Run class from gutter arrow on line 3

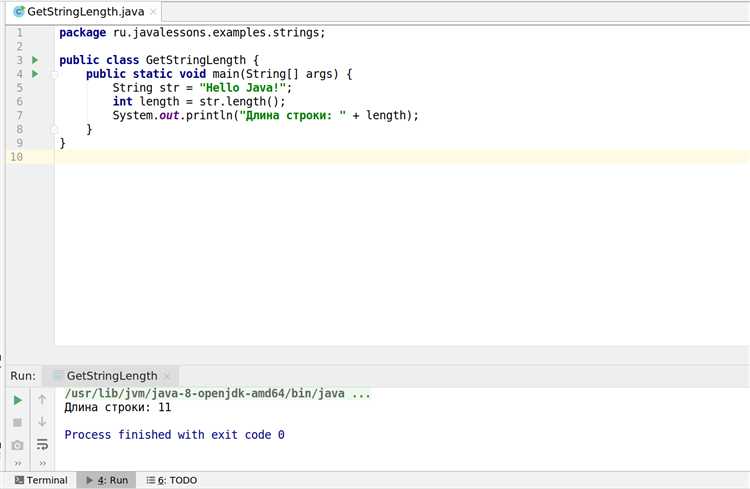tap(35, 60)
